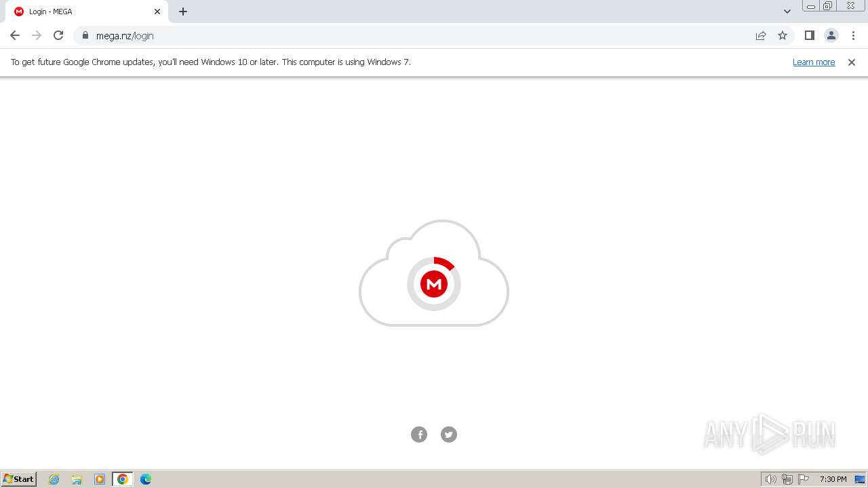This screenshot has width=868, height=488.
Task: Reload the MEGA login page
Action: [x=58, y=36]
